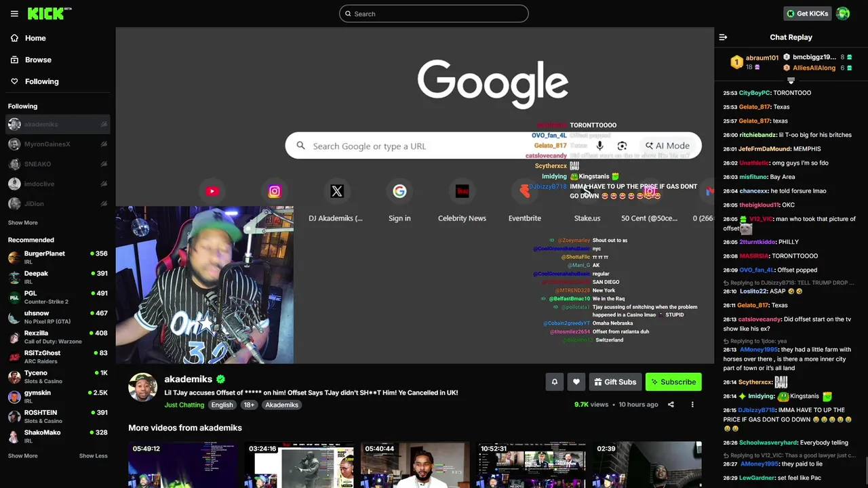Viewport: 868px width, 488px height.
Task: Click the Google Lens camera icon
Action: point(622,146)
